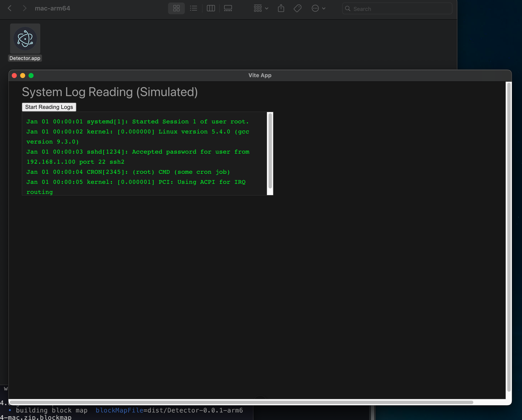The height and width of the screenshot is (420, 522).
Task: Switch Finder to gallery view
Action: click(228, 8)
